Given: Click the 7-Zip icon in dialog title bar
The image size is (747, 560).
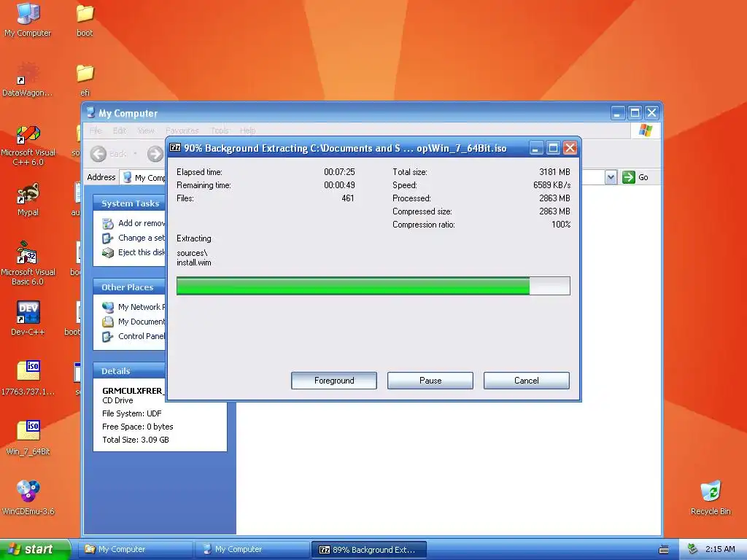Looking at the screenshot, I should (x=175, y=147).
